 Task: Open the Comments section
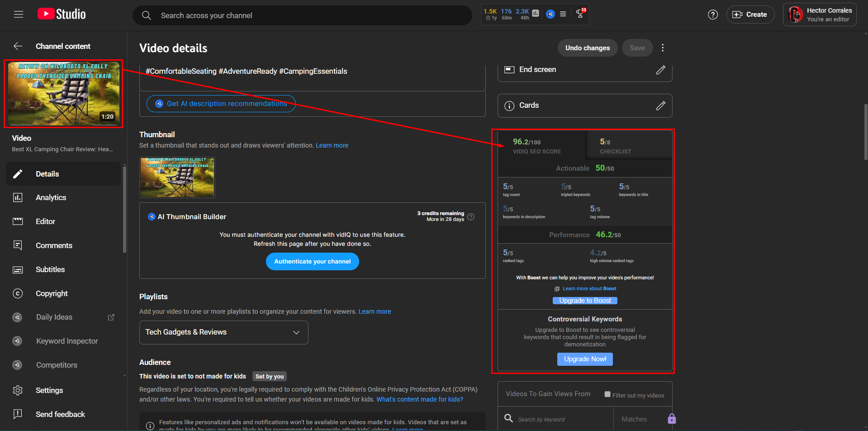(x=63, y=246)
